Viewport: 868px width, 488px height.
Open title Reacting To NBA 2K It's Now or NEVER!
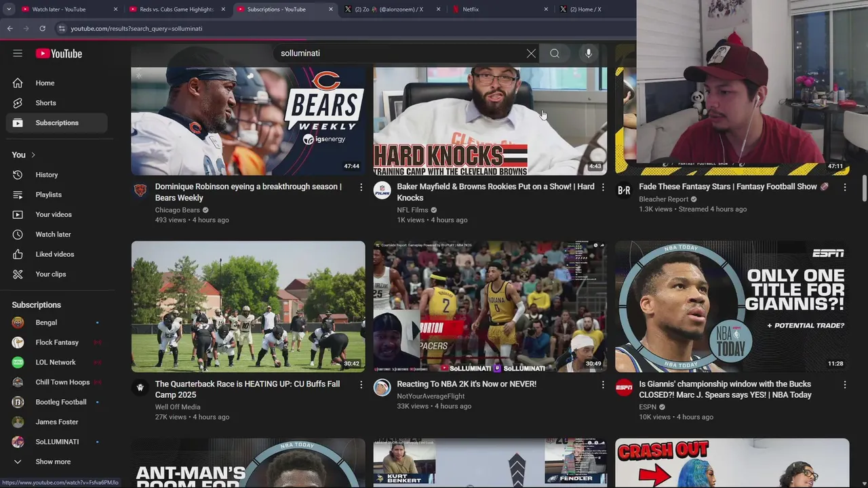point(467,384)
